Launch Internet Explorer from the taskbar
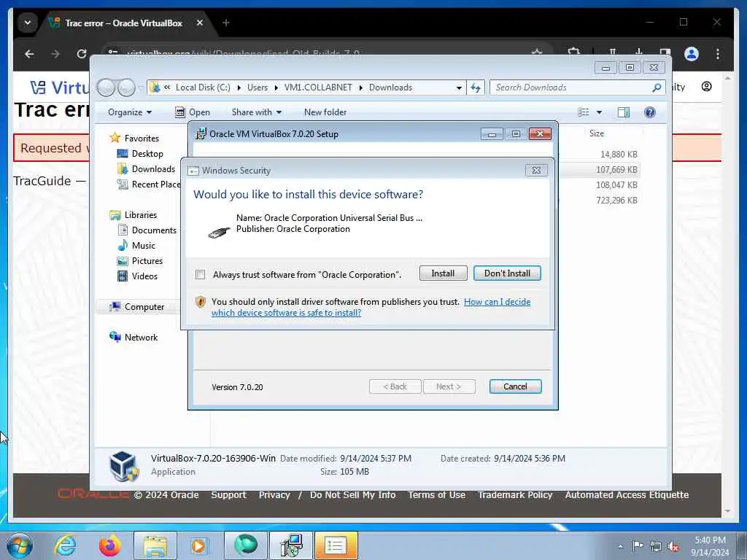Image resolution: width=747 pixels, height=560 pixels. click(65, 545)
